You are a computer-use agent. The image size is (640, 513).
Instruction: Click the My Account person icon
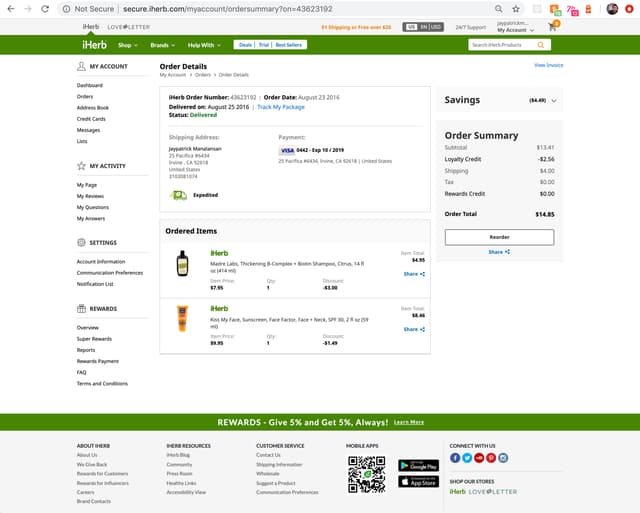click(81, 66)
